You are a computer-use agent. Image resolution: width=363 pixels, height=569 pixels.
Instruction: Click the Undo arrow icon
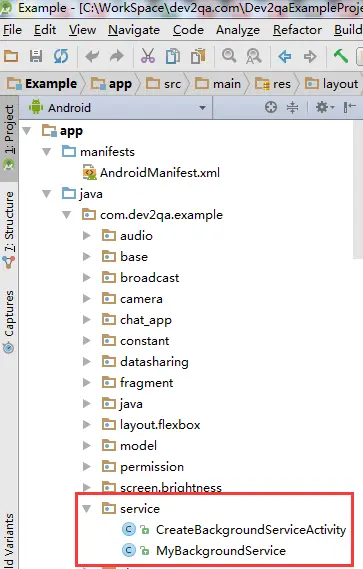point(92,56)
